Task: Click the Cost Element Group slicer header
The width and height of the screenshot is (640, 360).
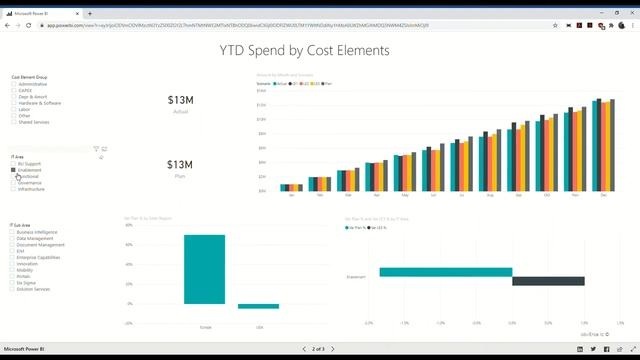Action: (x=29, y=77)
